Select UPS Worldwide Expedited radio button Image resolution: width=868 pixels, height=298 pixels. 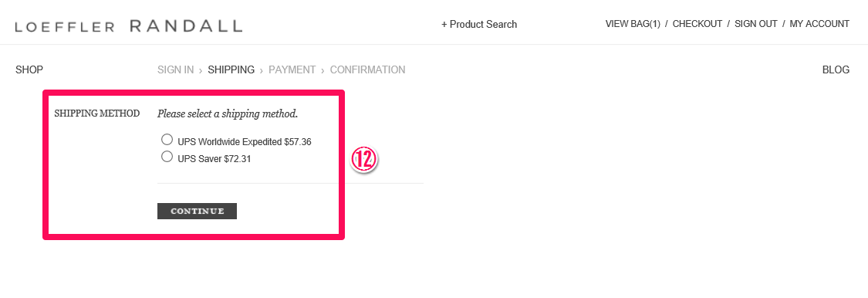coord(167,139)
